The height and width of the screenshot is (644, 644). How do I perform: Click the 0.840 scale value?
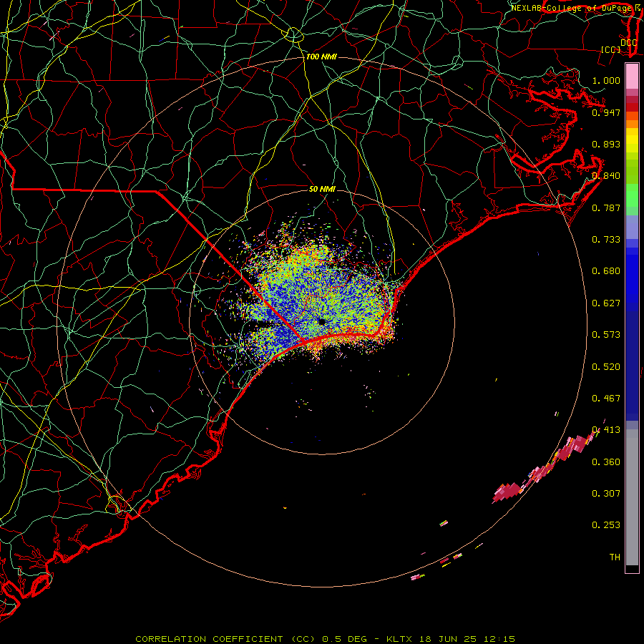click(606, 176)
